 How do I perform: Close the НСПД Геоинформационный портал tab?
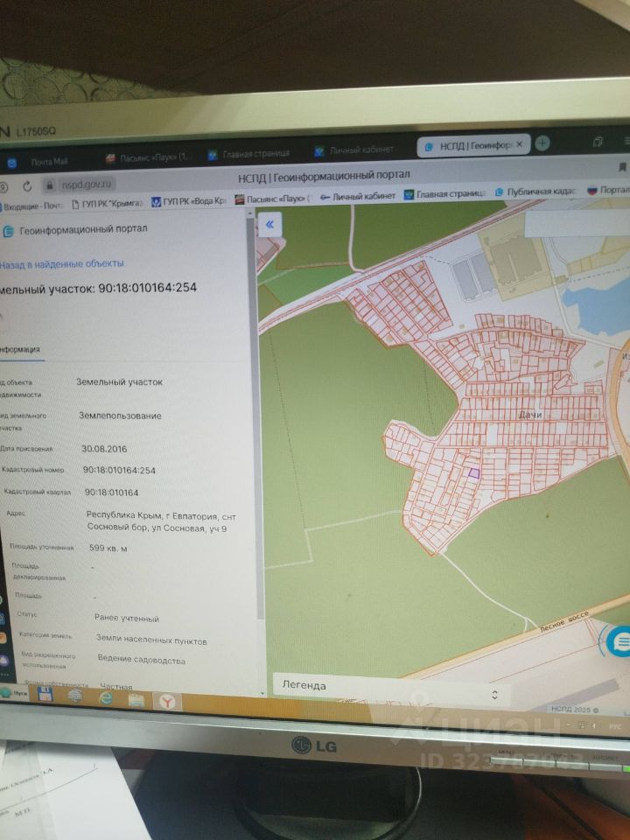point(519,144)
